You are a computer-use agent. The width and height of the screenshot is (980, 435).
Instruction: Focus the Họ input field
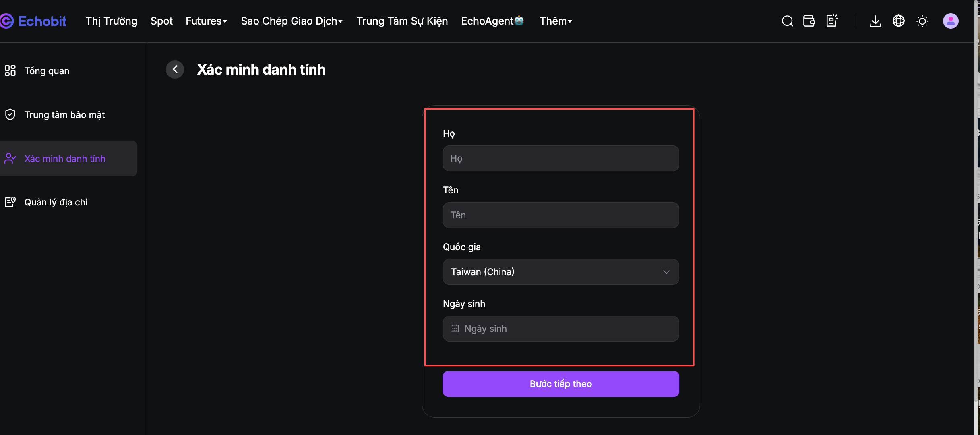[560, 158]
